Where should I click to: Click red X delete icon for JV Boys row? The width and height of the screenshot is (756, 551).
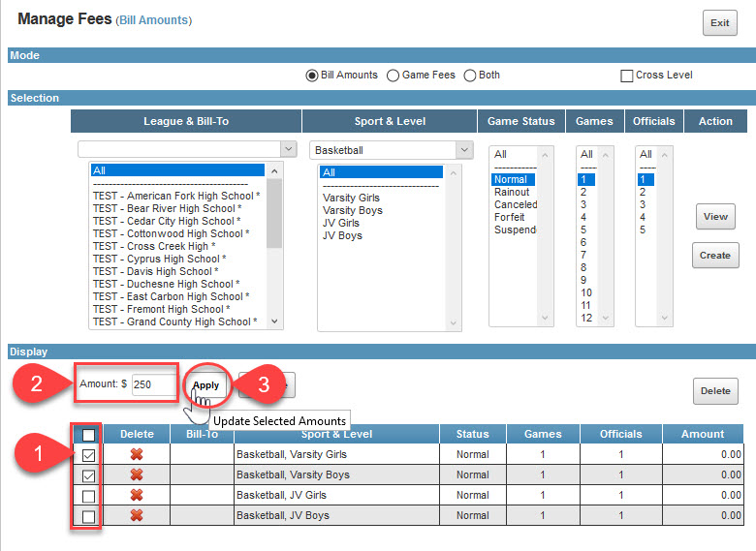(x=137, y=516)
